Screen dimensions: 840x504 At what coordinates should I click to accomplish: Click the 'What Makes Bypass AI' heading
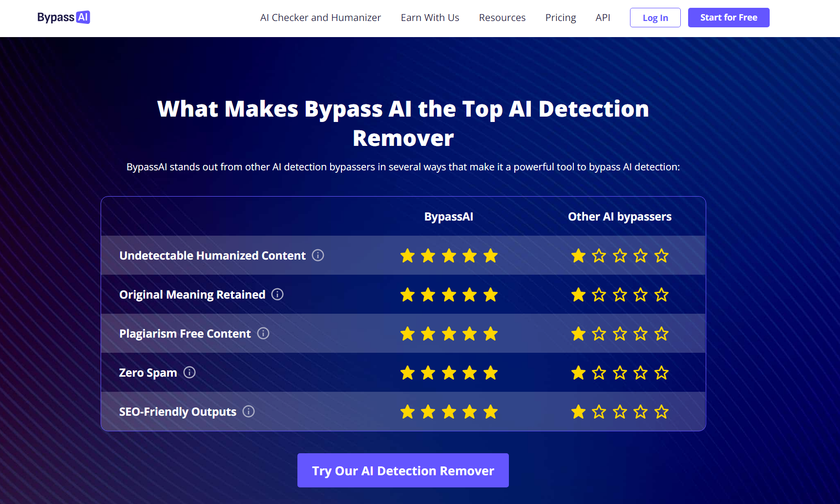pyautogui.click(x=403, y=123)
